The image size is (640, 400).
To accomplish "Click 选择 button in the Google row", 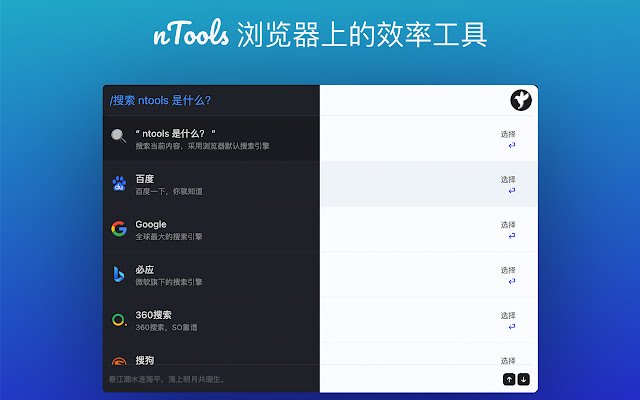I will [x=508, y=224].
